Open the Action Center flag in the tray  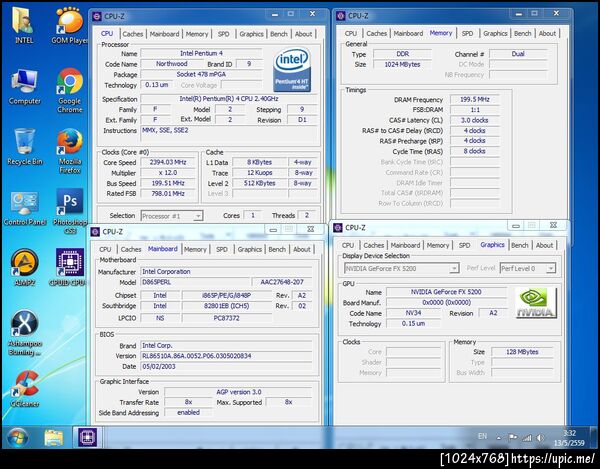coord(513,438)
